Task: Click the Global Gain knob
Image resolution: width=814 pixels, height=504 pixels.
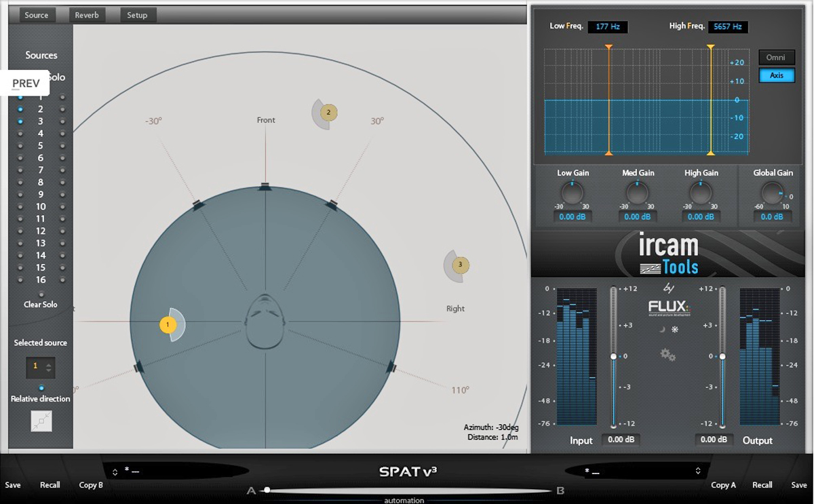Action: [x=772, y=194]
